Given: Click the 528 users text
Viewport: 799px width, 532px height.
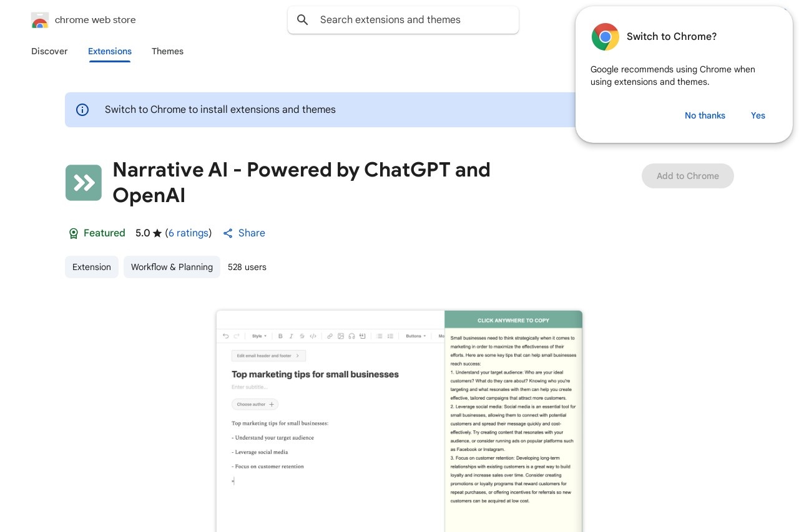Looking at the screenshot, I should pyautogui.click(x=247, y=267).
